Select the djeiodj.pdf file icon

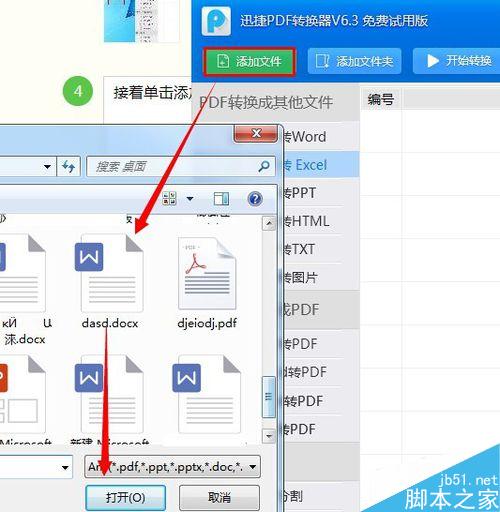(x=207, y=273)
